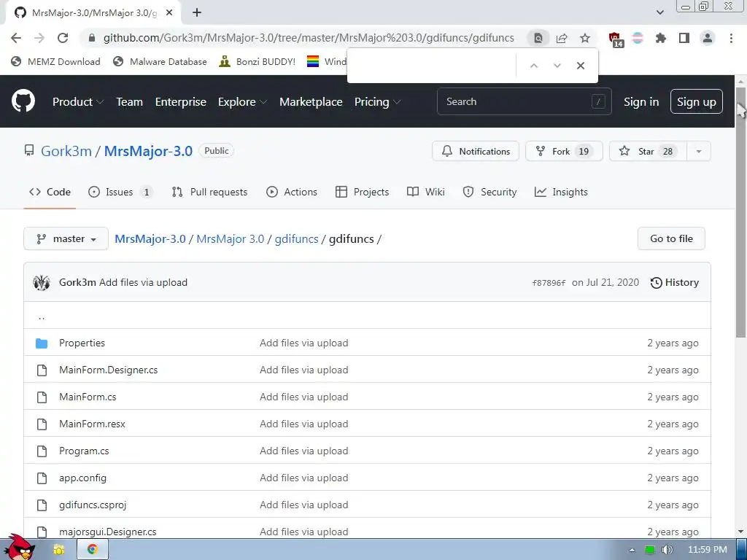Switch to the Insights tab
The image size is (747, 560).
coord(561,192)
